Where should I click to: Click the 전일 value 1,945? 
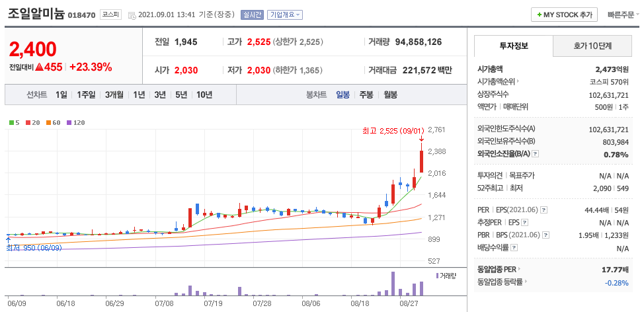coord(186,42)
